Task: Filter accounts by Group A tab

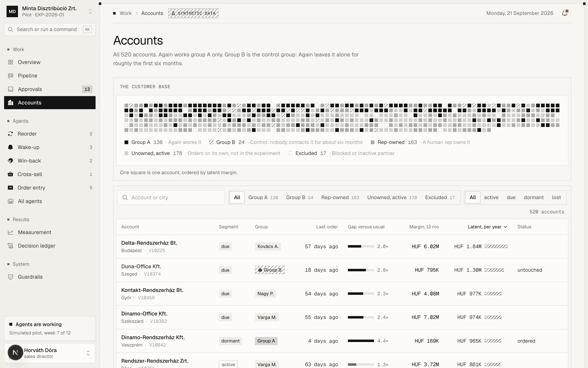Action: 263,197
